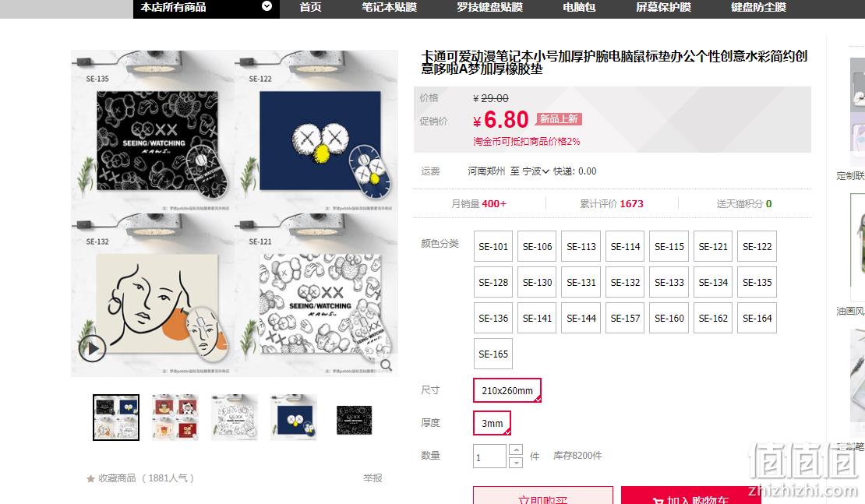Click the 立即购买 buy now button
The width and height of the screenshot is (865, 504).
[543, 495]
